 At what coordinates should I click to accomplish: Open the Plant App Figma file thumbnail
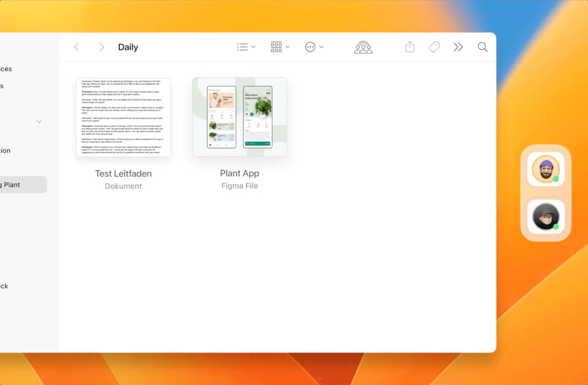(x=239, y=117)
